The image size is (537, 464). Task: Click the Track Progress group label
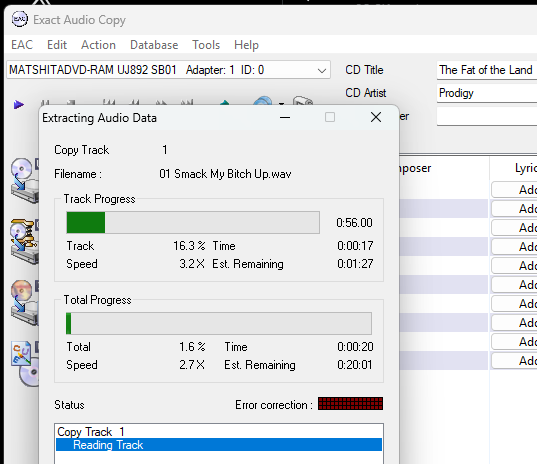point(99,199)
